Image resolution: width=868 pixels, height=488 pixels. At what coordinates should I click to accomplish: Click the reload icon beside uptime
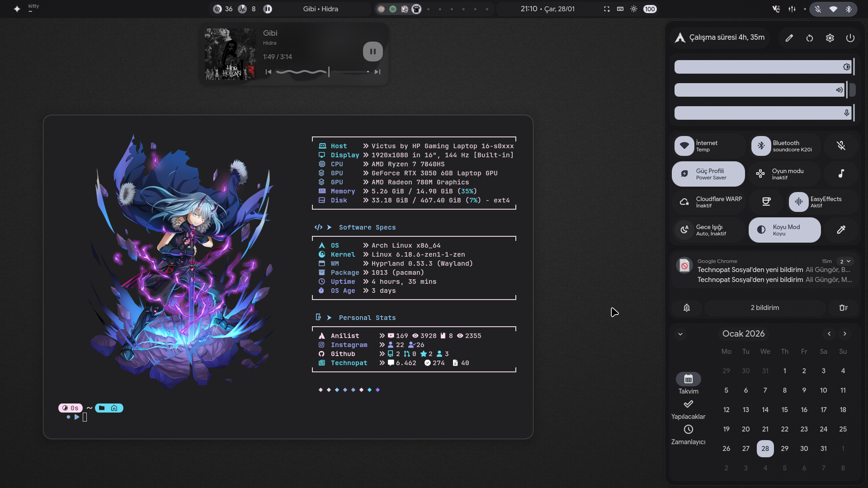pos(809,38)
